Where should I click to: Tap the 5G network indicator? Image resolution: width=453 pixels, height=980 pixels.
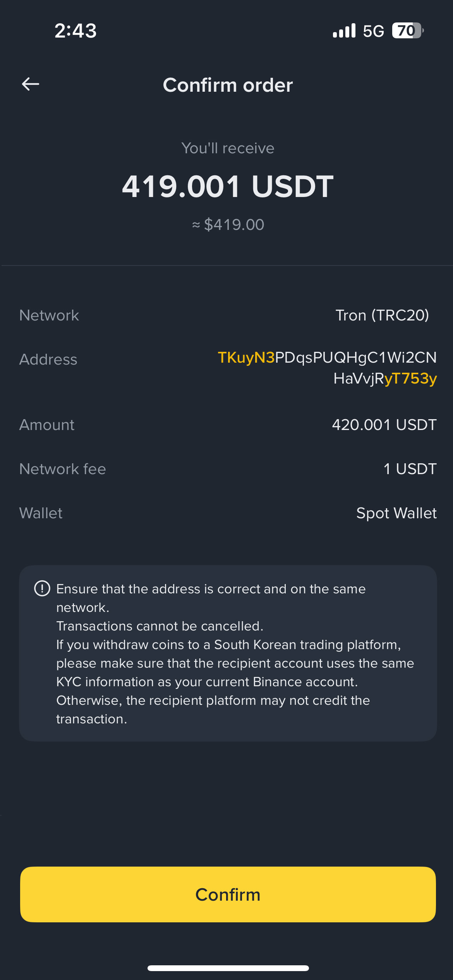[373, 31]
